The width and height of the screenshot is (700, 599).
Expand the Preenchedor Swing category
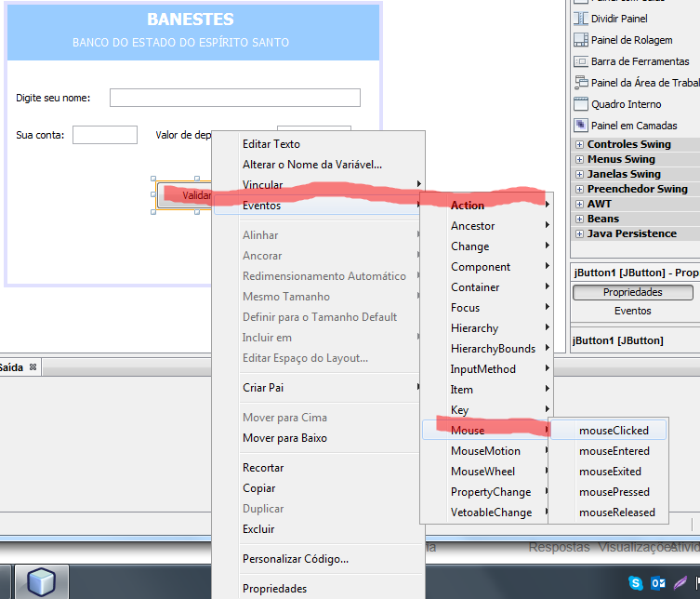(579, 189)
